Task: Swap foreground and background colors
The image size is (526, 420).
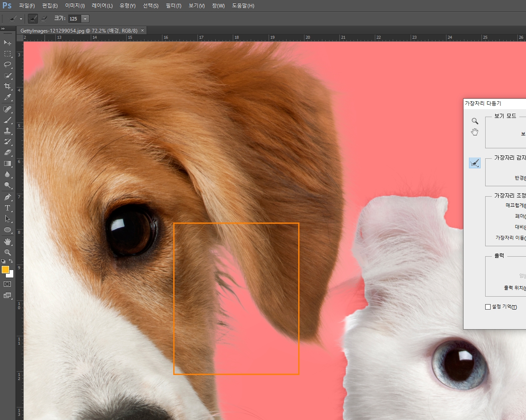Action: 11,261
